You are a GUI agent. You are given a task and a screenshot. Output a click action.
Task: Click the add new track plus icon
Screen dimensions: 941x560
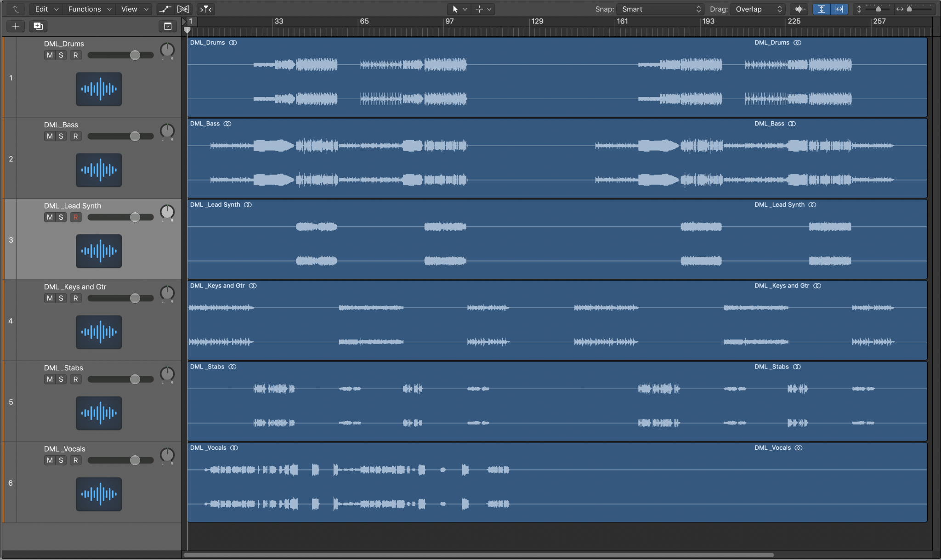click(15, 26)
